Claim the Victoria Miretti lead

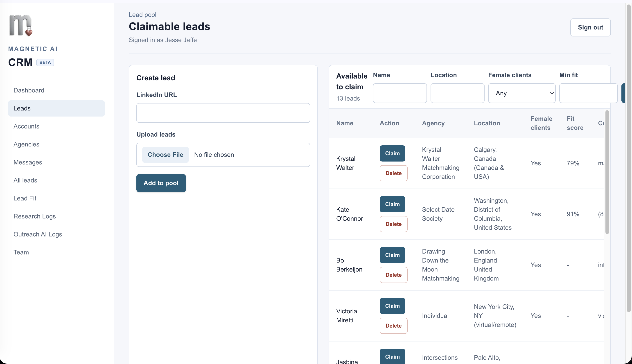point(392,306)
